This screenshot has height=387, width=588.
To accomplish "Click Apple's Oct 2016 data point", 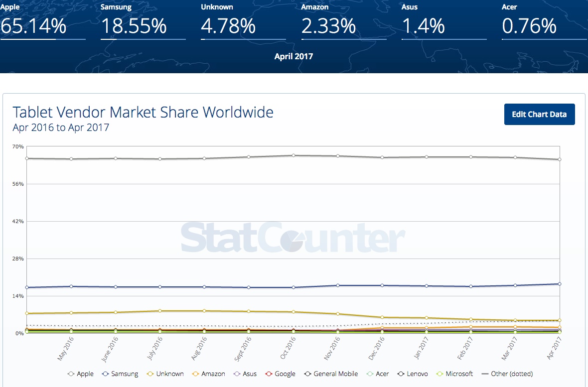I will tap(293, 155).
